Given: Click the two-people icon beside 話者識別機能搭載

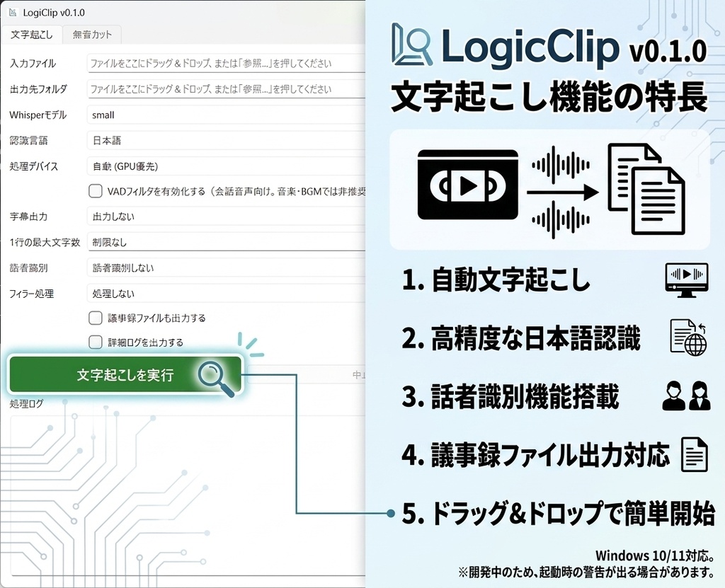Looking at the screenshot, I should pyautogui.click(x=686, y=396).
